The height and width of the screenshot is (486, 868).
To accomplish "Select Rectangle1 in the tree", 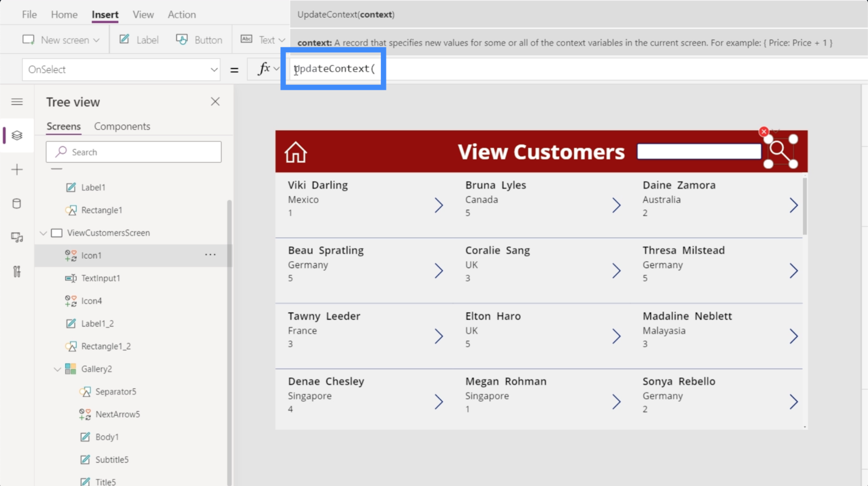I will (x=101, y=210).
